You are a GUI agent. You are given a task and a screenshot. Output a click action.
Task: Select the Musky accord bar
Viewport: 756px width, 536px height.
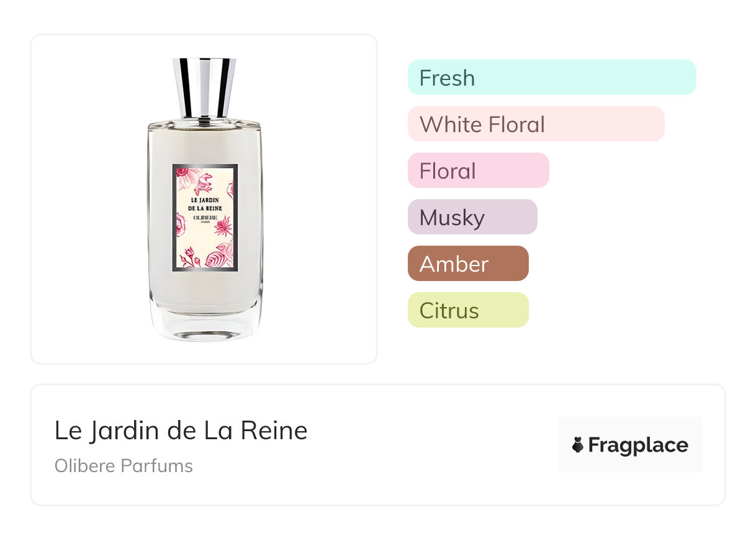[472, 217]
